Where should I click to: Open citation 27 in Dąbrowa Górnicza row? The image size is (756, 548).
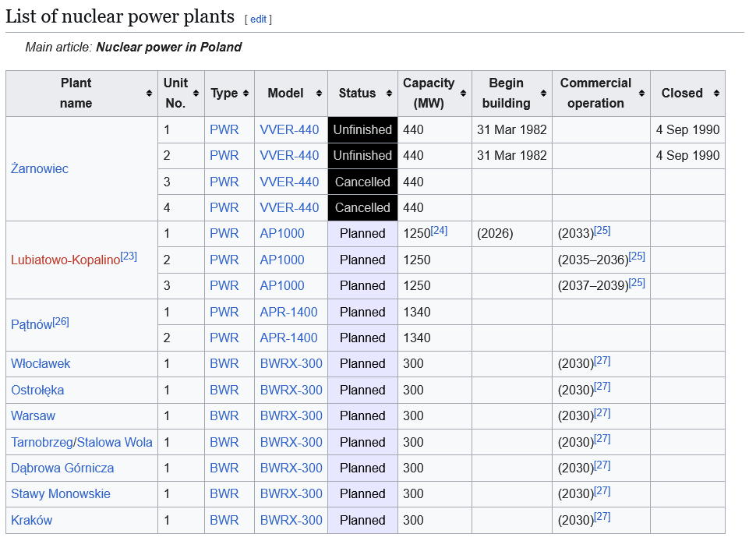602,465
